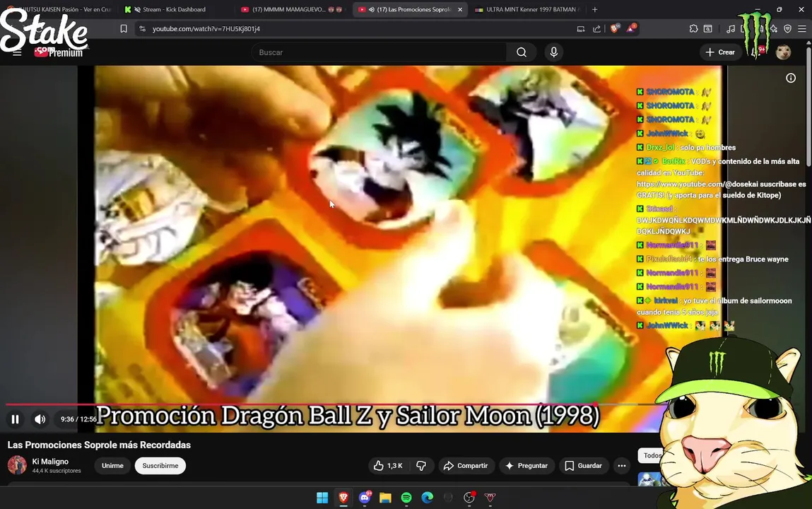Open the media control music note icon

(730, 29)
